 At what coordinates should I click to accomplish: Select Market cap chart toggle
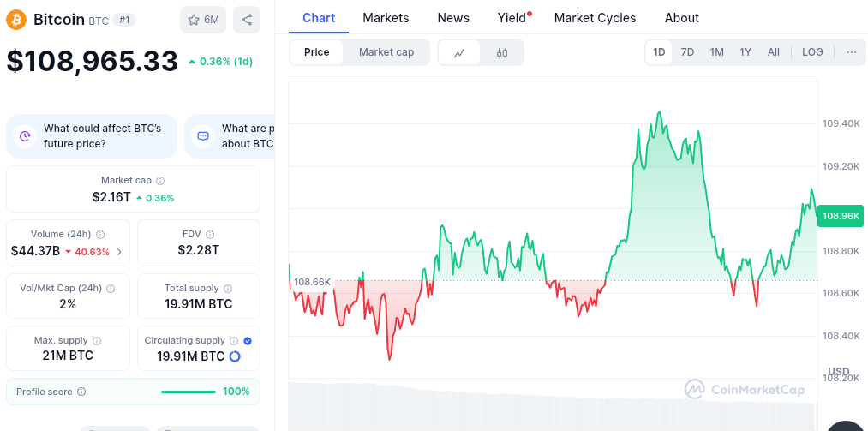386,52
